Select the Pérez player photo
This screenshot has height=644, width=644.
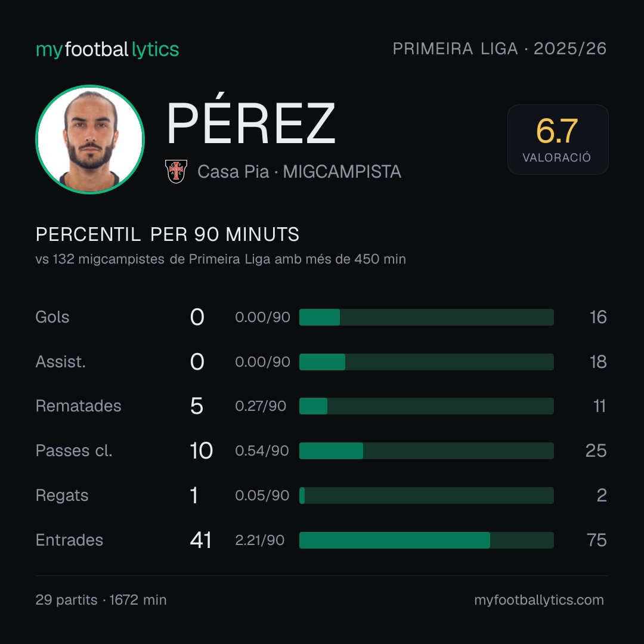pyautogui.click(x=90, y=139)
